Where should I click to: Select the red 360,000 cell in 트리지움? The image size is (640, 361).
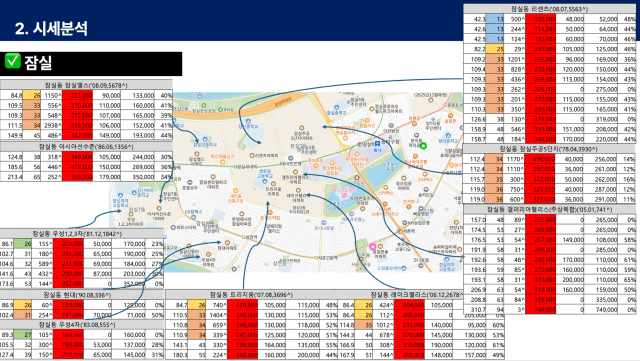[243, 355]
